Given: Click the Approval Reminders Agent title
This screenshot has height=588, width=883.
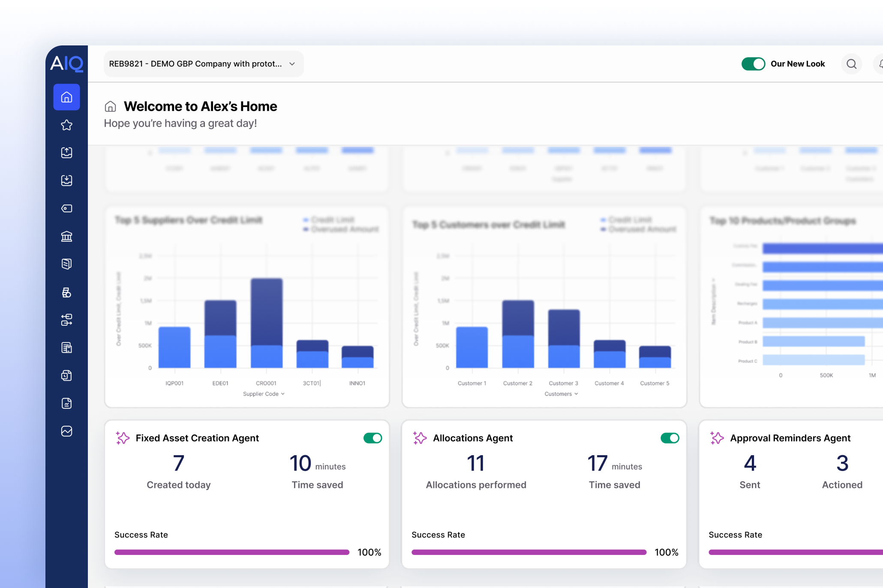Looking at the screenshot, I should 790,438.
